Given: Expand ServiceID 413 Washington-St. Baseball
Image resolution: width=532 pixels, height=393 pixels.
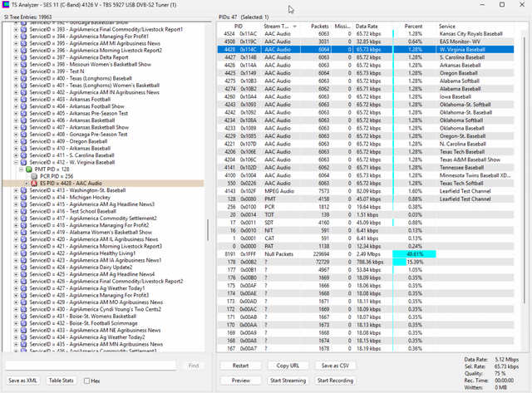Looking at the screenshot, I should click(16, 190).
